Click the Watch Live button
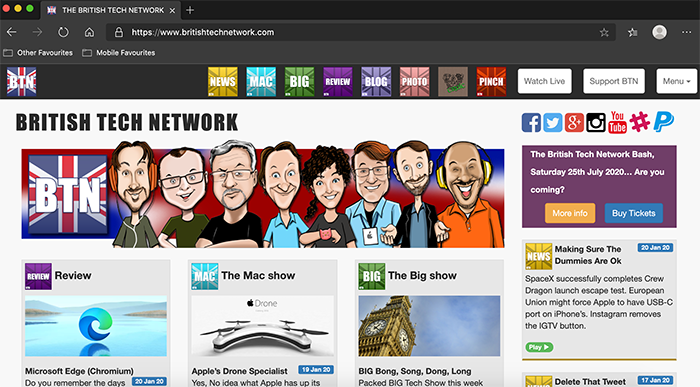This screenshot has height=387, width=700. click(545, 81)
